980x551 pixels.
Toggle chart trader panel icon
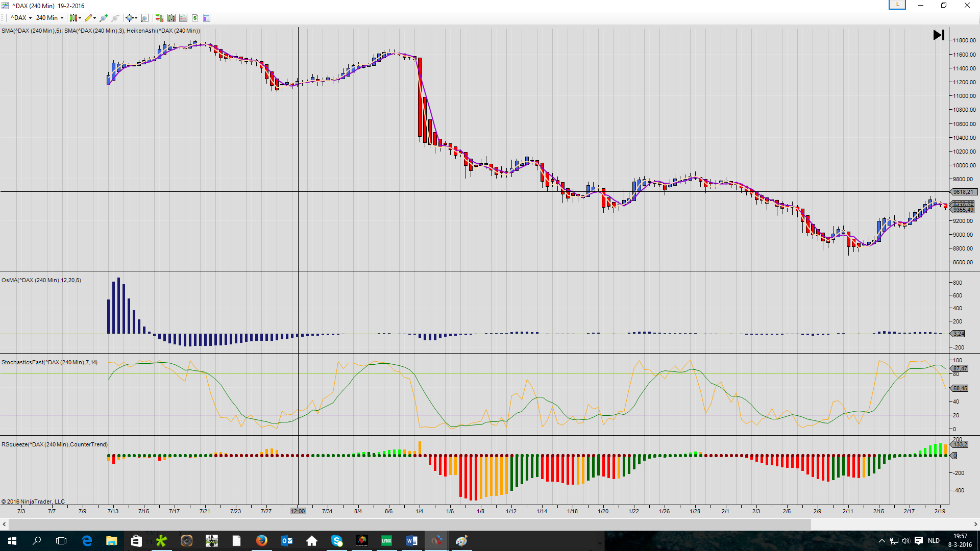pos(159,18)
